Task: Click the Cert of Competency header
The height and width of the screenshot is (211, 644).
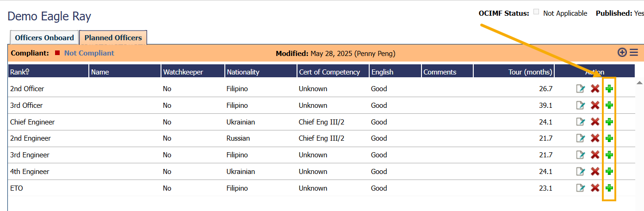Action: pos(329,72)
